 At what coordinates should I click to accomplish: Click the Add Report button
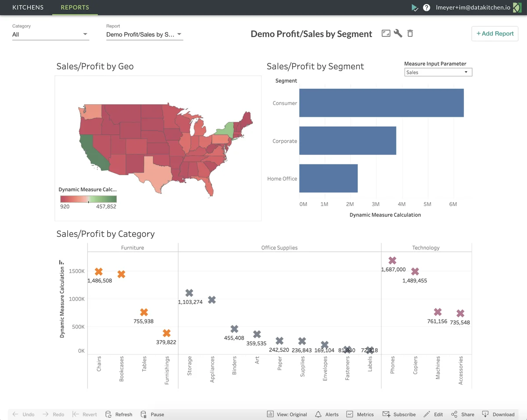pos(495,33)
